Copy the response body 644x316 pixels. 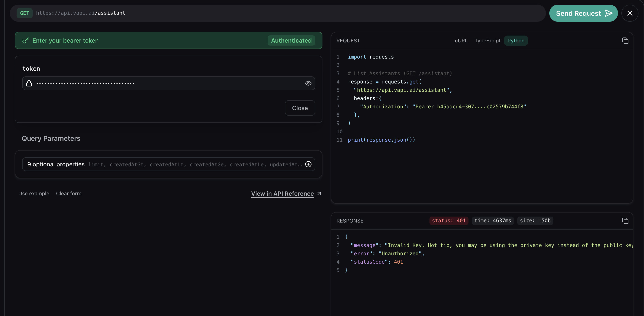tap(625, 221)
